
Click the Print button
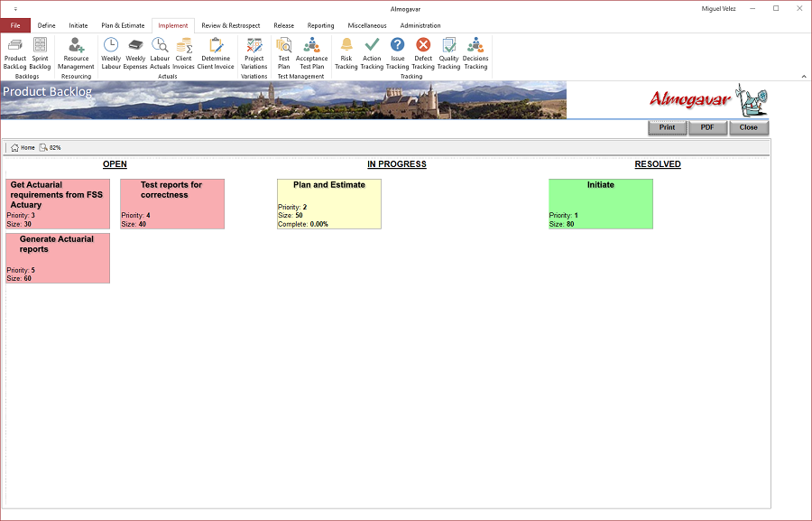tap(667, 127)
